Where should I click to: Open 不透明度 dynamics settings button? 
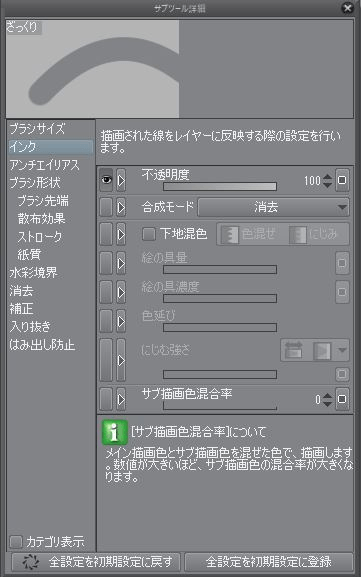pos(342,180)
